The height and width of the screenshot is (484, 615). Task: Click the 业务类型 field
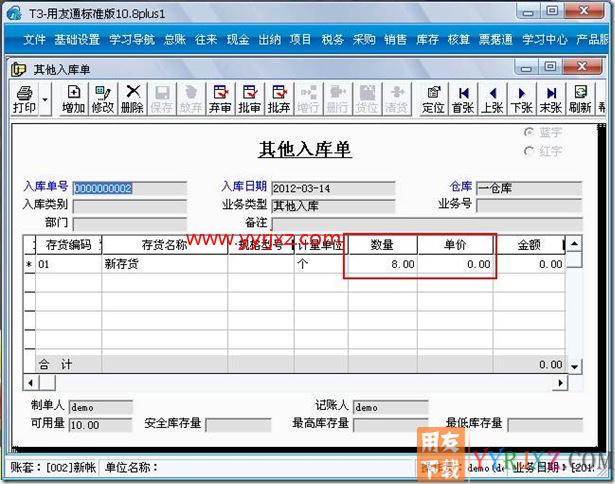(x=333, y=206)
